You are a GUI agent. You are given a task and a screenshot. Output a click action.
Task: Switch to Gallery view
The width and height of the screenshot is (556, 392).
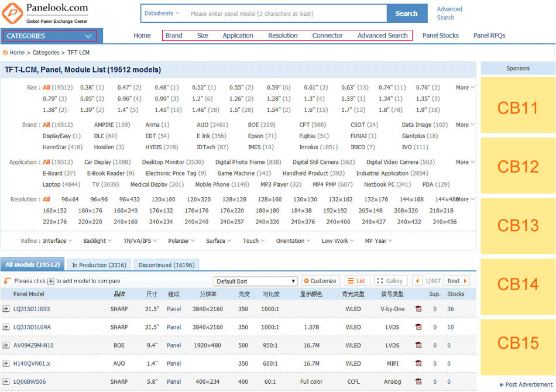tap(390, 281)
